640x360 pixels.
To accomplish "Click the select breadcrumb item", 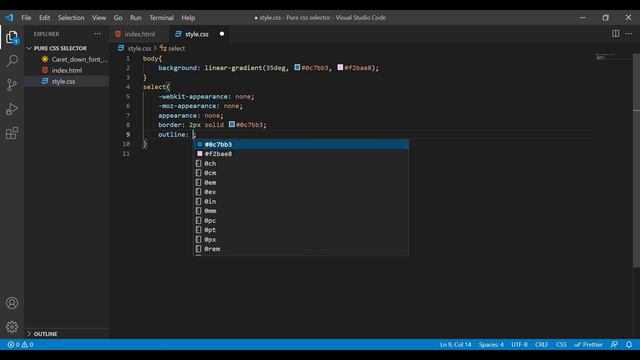I will point(176,48).
